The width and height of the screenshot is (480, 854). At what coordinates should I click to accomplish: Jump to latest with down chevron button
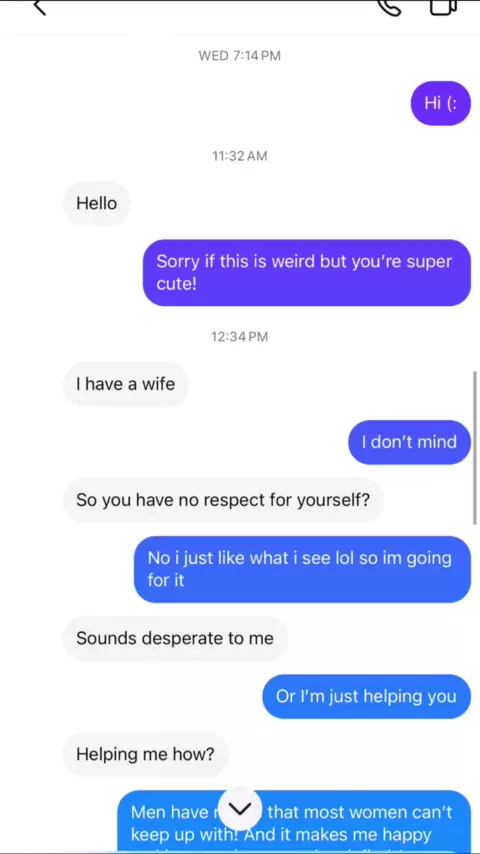point(240,809)
